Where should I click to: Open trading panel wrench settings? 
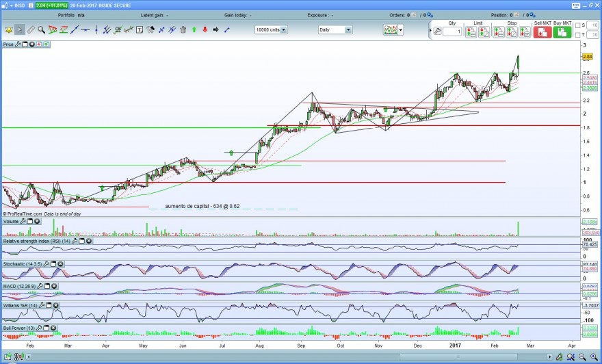437,31
